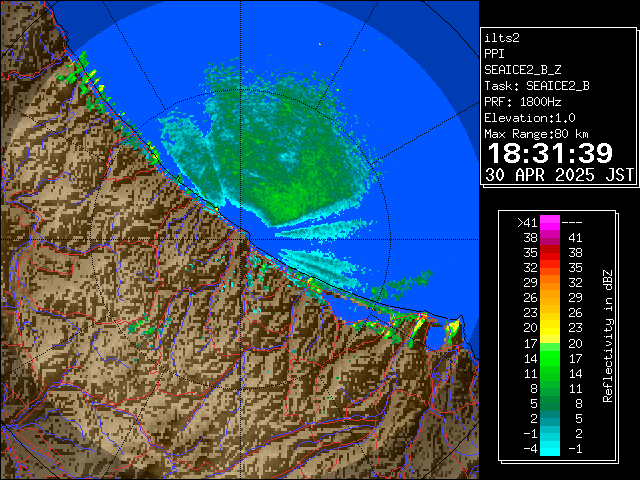This screenshot has width=640, height=480.
Task: Click the magenta >41 dBZ color swatch
Action: (549, 223)
